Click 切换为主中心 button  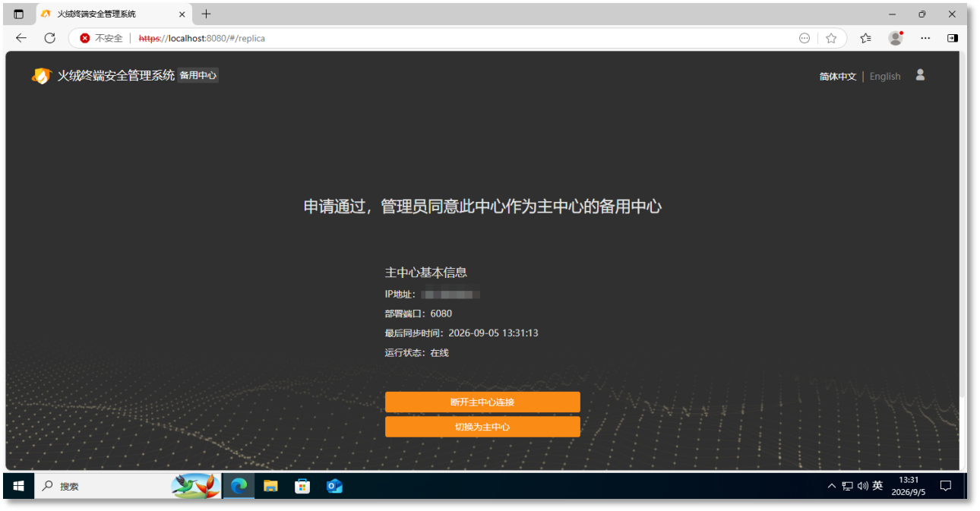click(x=482, y=427)
